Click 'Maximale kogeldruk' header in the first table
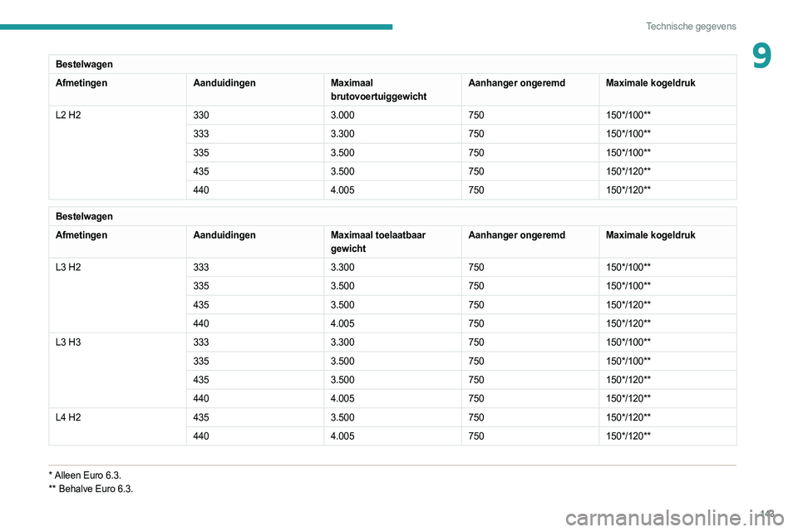This screenshot has height=532, width=798. tap(650, 83)
